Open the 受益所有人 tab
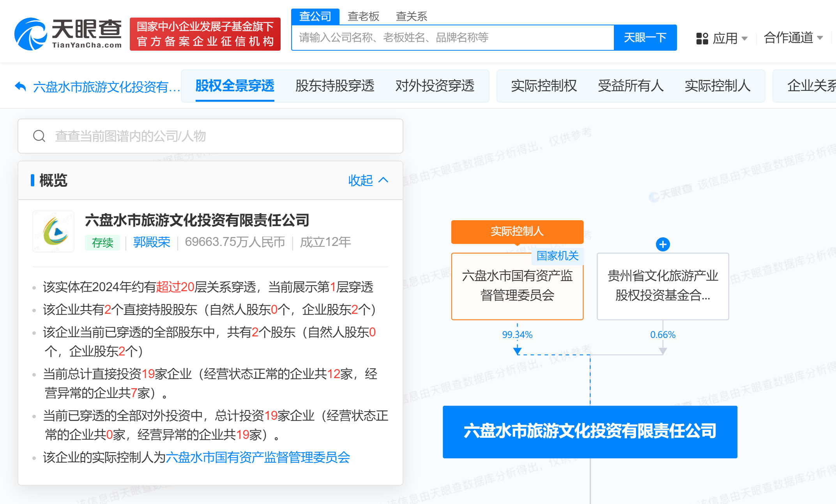 coord(631,86)
